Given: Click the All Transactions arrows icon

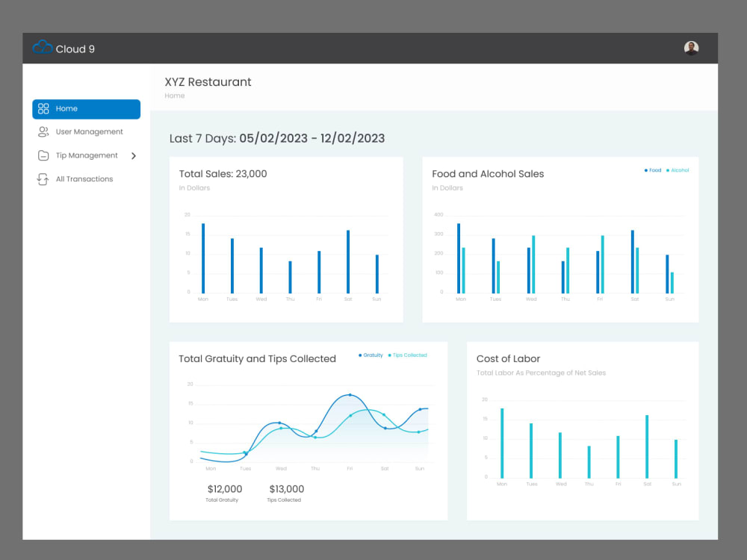Looking at the screenshot, I should [x=43, y=179].
